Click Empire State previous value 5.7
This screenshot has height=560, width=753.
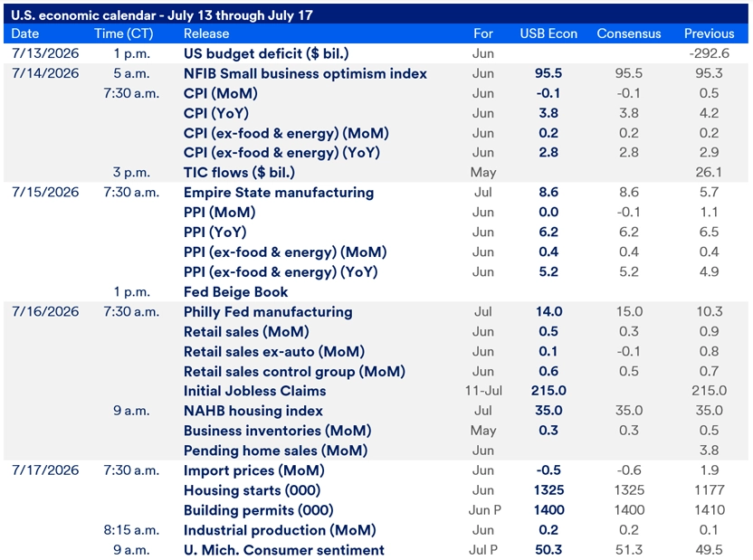click(x=709, y=192)
